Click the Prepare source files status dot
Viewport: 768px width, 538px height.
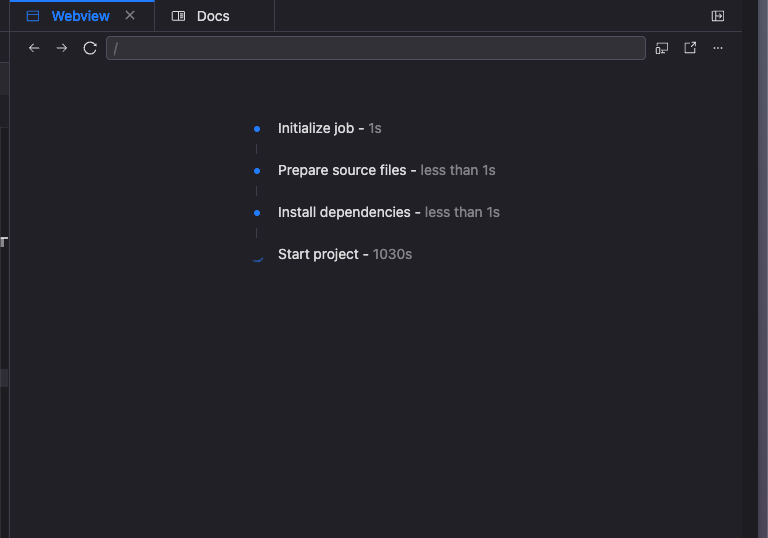(x=257, y=171)
